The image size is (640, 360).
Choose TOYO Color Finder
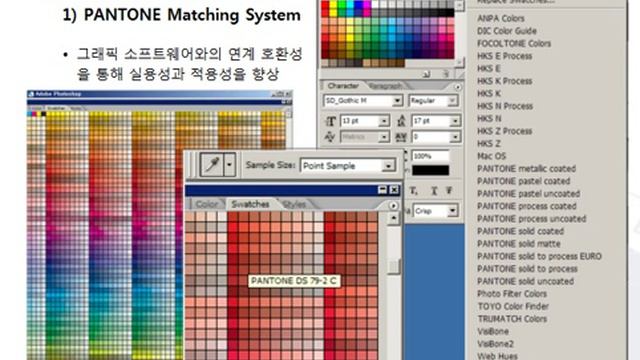[x=513, y=306]
